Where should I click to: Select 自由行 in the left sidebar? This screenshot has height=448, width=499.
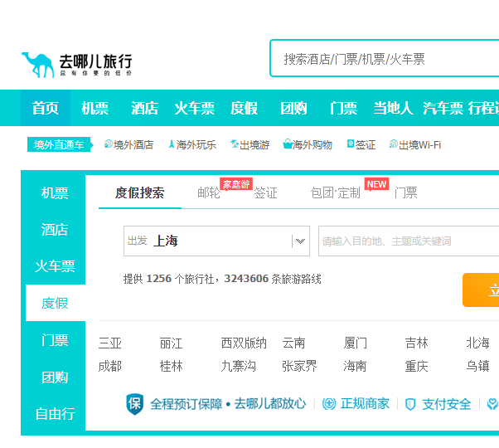click(x=55, y=414)
